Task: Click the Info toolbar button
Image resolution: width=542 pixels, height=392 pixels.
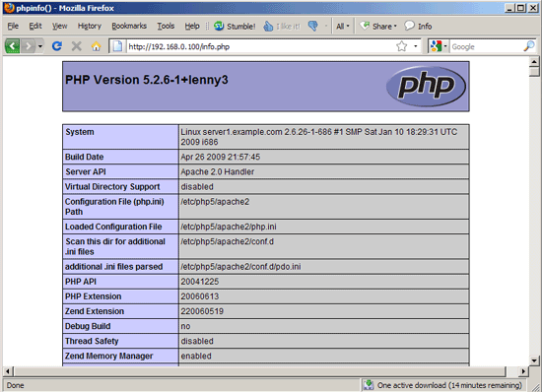Action: point(418,27)
